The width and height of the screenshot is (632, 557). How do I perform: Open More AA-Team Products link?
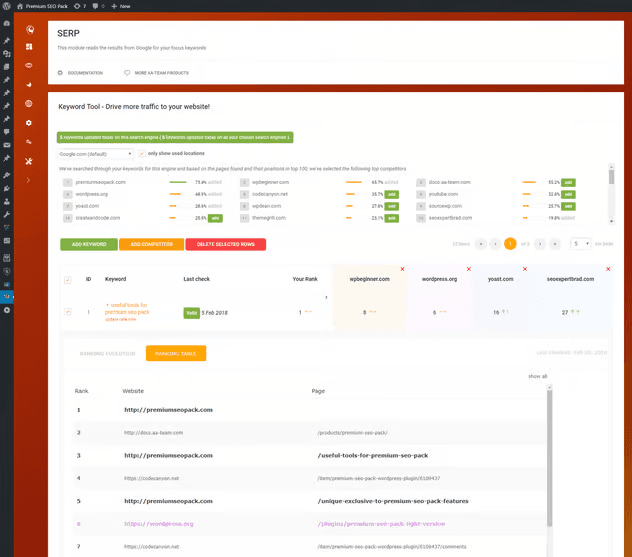point(156,73)
